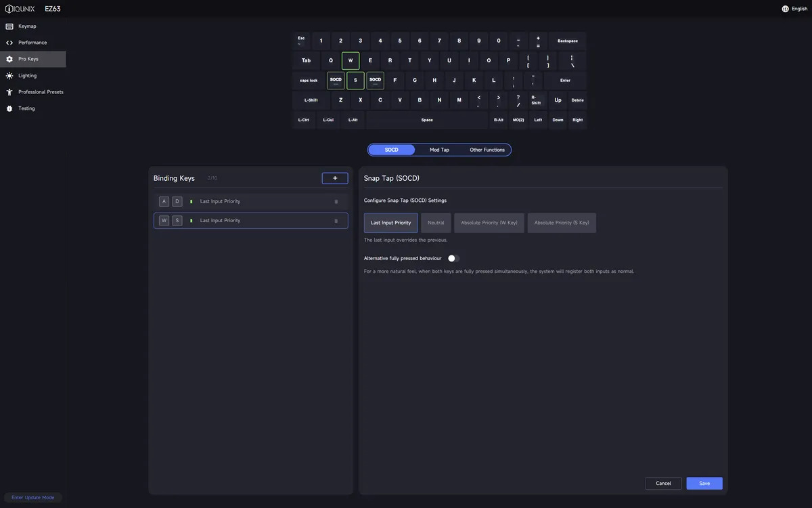The image size is (812, 508).
Task: Select Last Input Priority mode
Action: pos(390,223)
